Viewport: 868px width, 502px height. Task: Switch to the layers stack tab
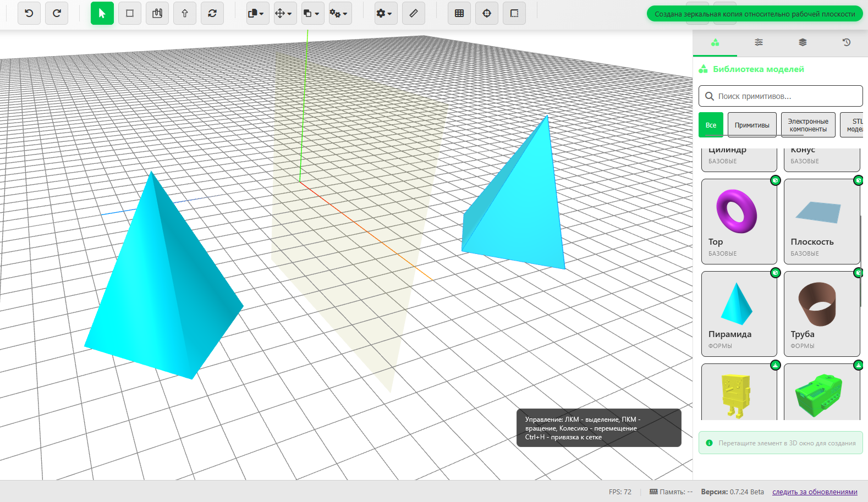click(x=803, y=42)
